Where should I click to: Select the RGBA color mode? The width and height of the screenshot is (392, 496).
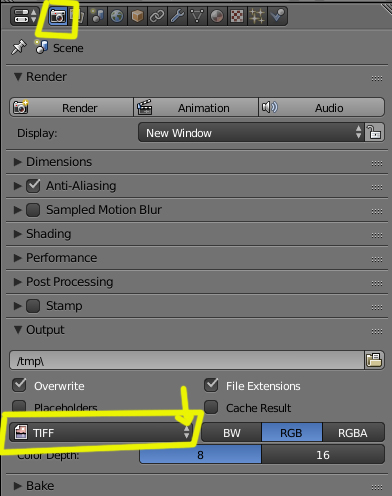pos(353,433)
